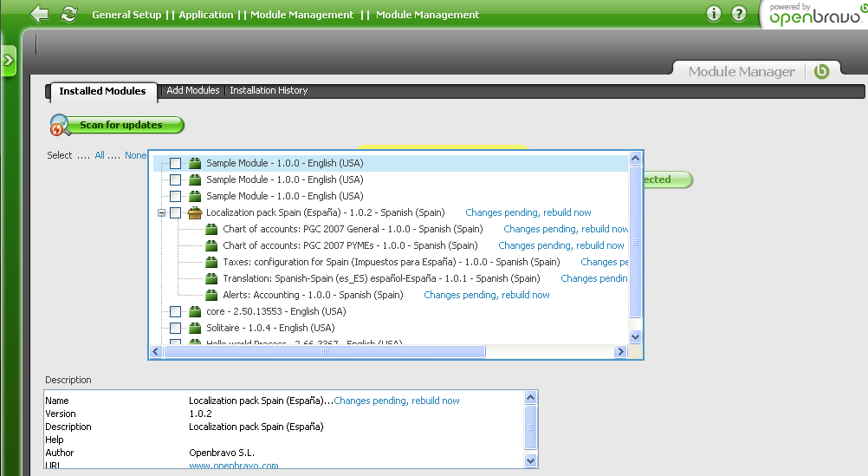Select the core 2.50.13553 checkbox
Image resolution: width=868 pixels, height=476 pixels.
click(x=176, y=311)
